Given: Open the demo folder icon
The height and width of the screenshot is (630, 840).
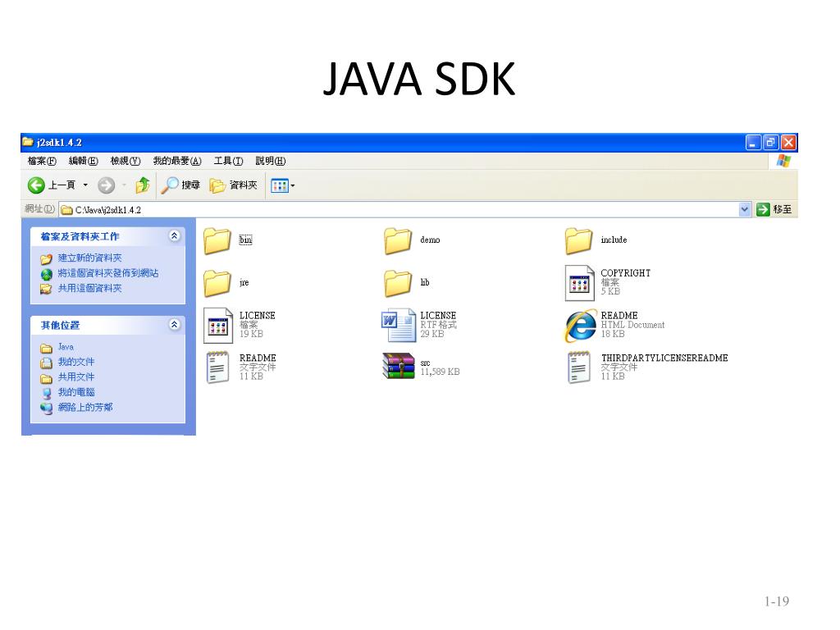Looking at the screenshot, I should click(x=398, y=240).
